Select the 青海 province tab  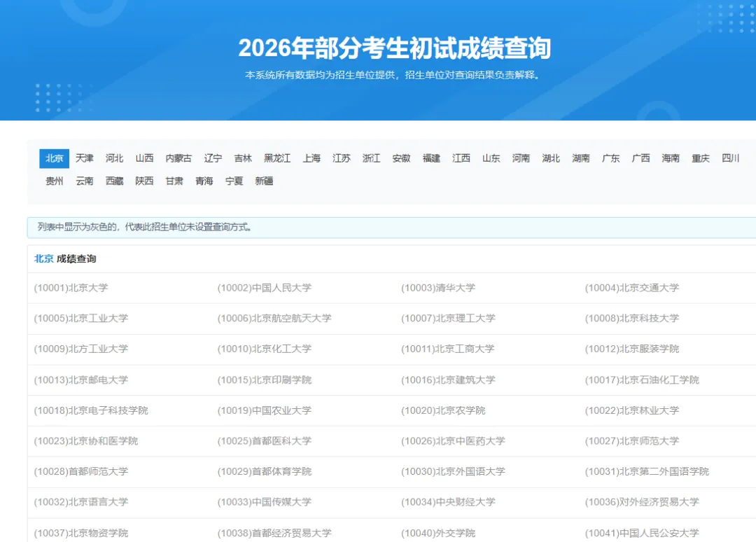point(204,181)
